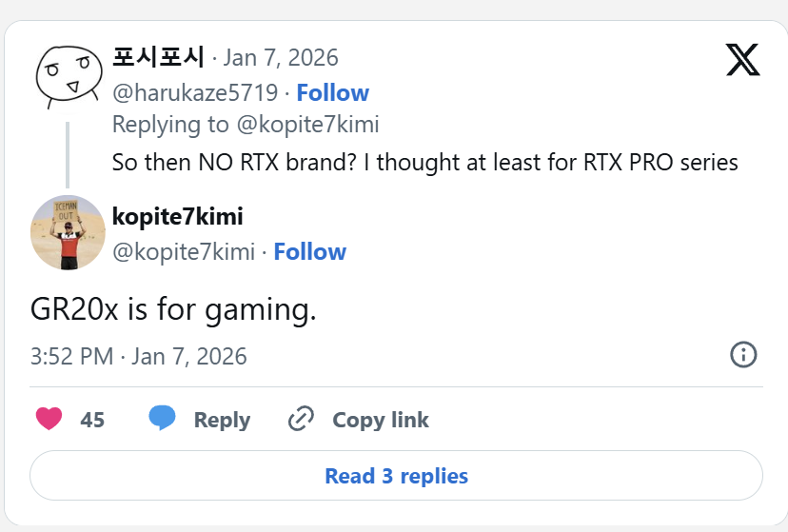
Task: Click the Reply text label
Action: tap(222, 420)
